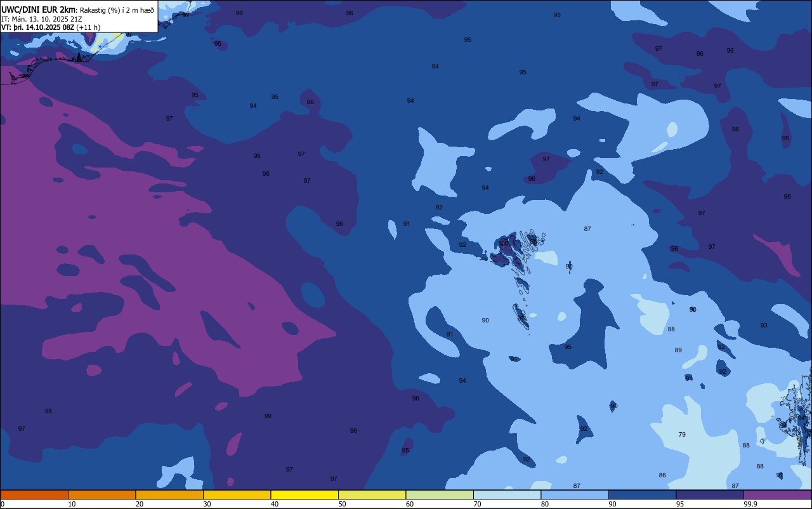Pick the '40' legend tick label
812x509 pixels.
point(274,504)
